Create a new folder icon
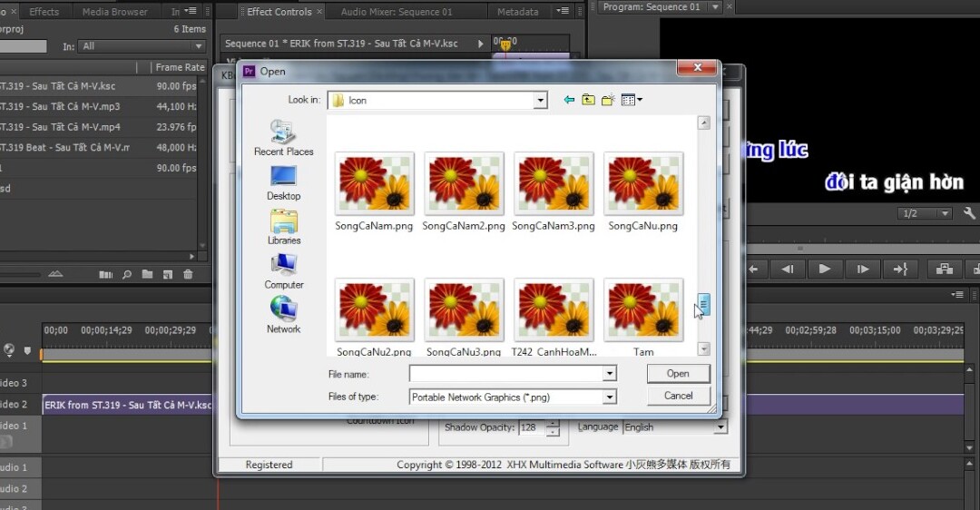The height and width of the screenshot is (510, 980). (608, 100)
